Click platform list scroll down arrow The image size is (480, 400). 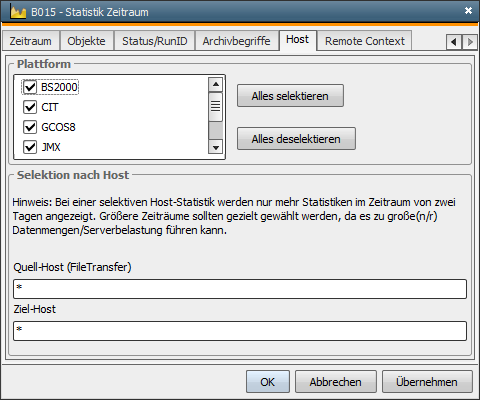(216, 147)
